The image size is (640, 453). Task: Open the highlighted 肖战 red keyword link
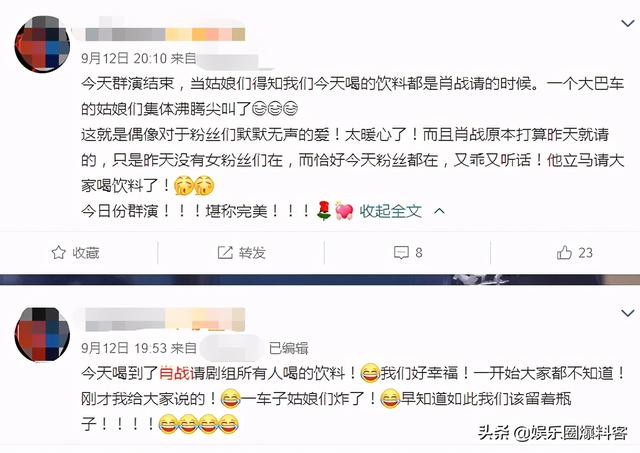click(174, 373)
